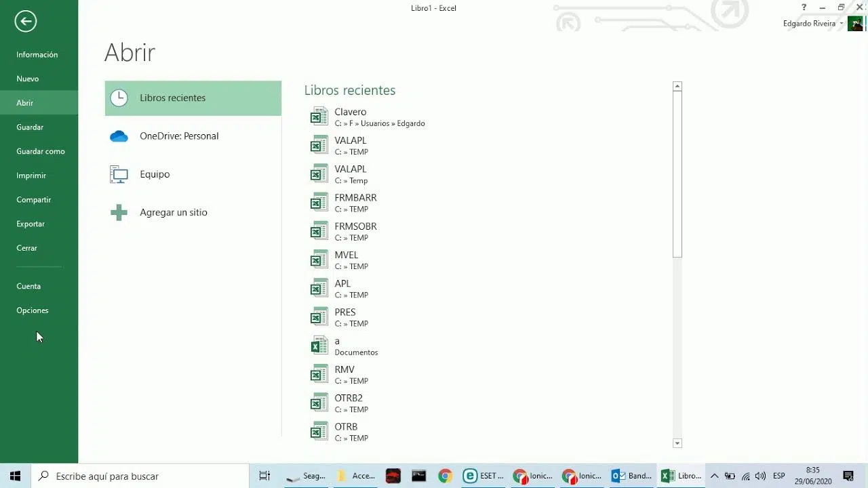The image size is (868, 488).
Task: Click the recent files scrollbar thumb
Action: pyautogui.click(x=677, y=174)
